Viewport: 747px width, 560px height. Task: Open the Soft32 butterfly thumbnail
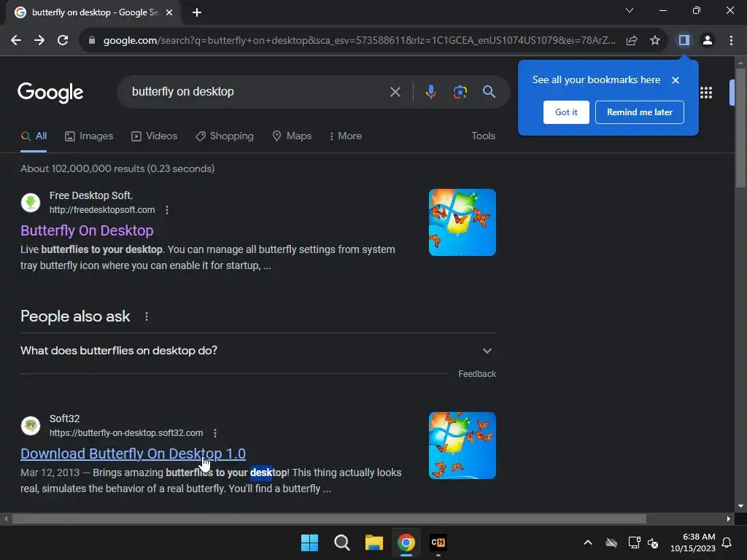click(x=462, y=446)
